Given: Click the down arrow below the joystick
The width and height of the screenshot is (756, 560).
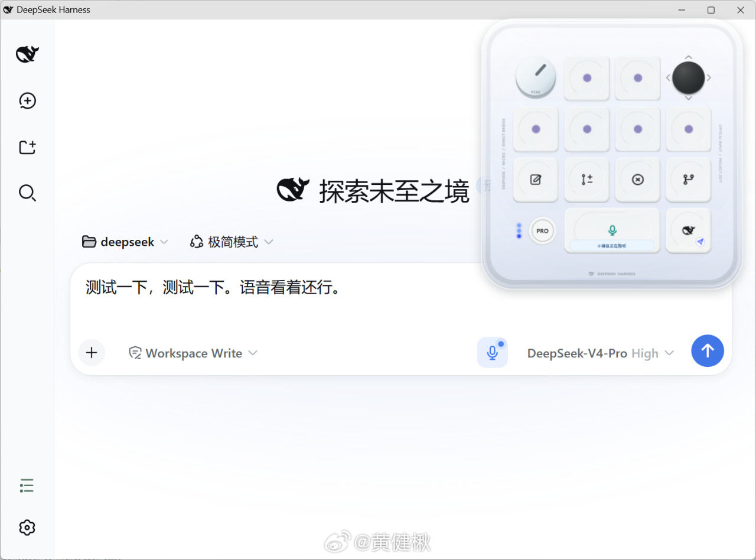Looking at the screenshot, I should (x=689, y=97).
